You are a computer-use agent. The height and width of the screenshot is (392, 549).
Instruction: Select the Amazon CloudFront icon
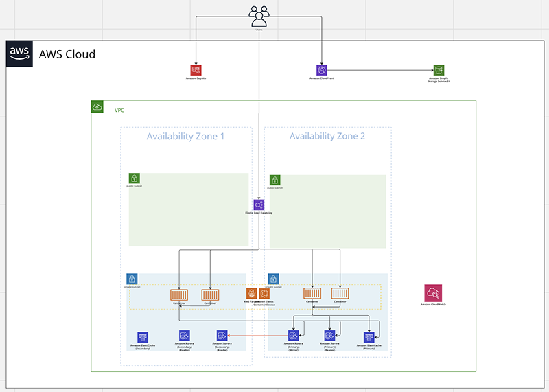coord(322,70)
